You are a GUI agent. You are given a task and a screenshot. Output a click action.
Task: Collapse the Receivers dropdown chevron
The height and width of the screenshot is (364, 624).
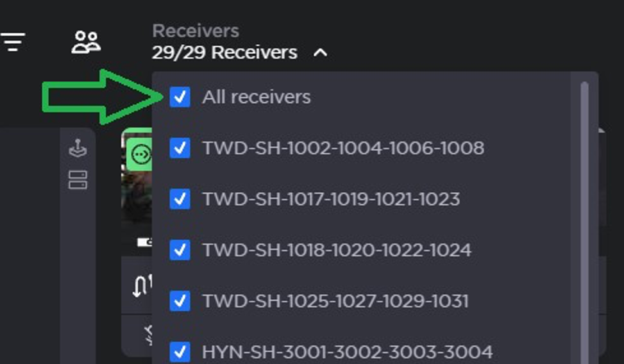coord(321,53)
